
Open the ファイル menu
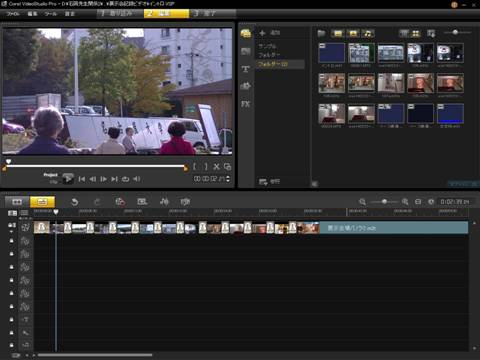coord(13,14)
